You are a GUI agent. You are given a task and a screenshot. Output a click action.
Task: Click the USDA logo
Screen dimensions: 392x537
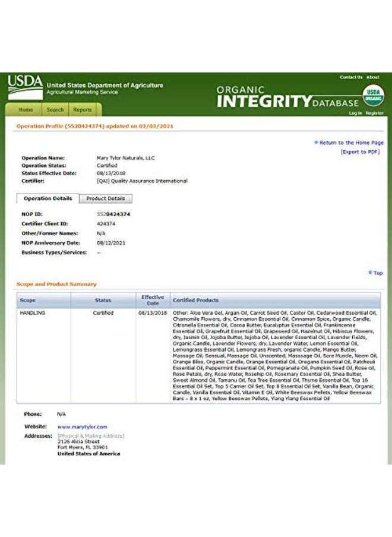pyautogui.click(x=25, y=87)
